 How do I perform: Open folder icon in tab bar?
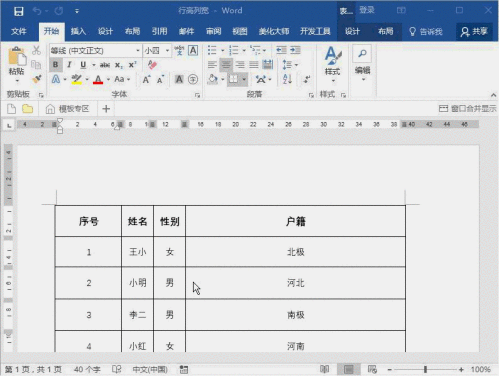[x=28, y=109]
